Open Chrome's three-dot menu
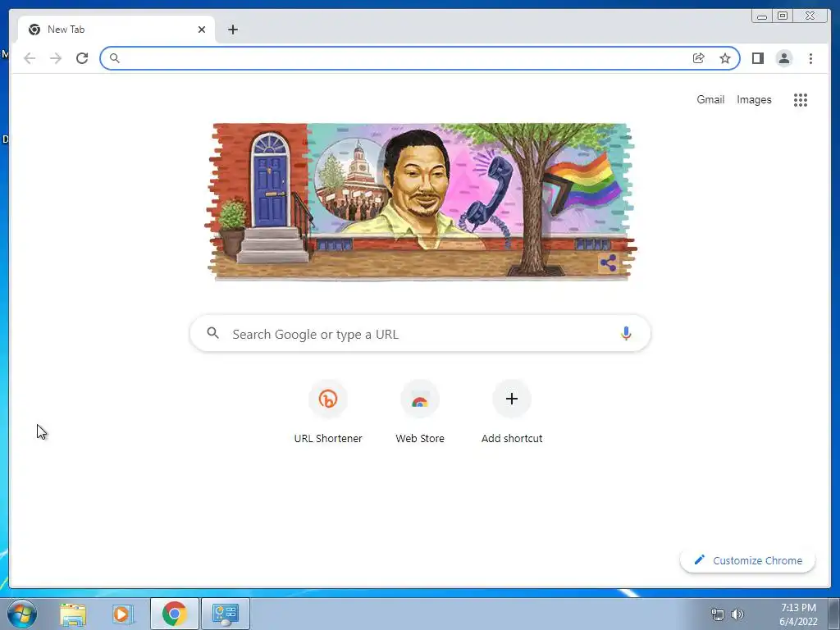 [x=810, y=58]
